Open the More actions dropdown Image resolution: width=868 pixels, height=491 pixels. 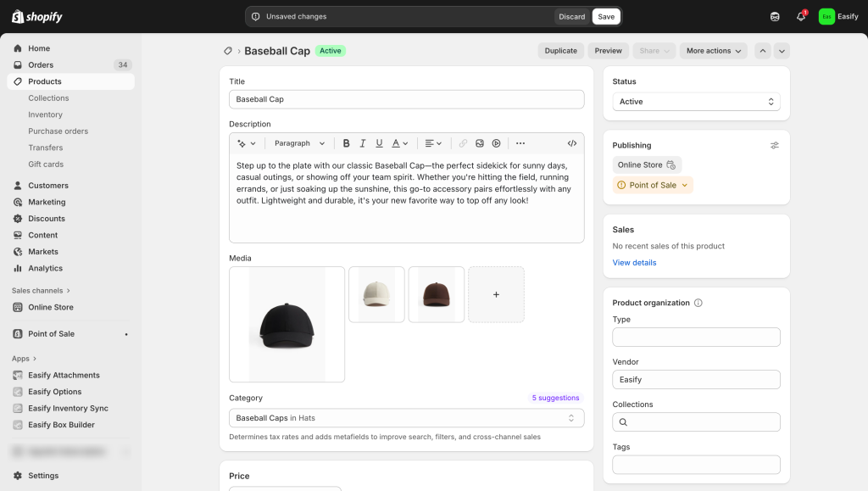click(x=714, y=51)
